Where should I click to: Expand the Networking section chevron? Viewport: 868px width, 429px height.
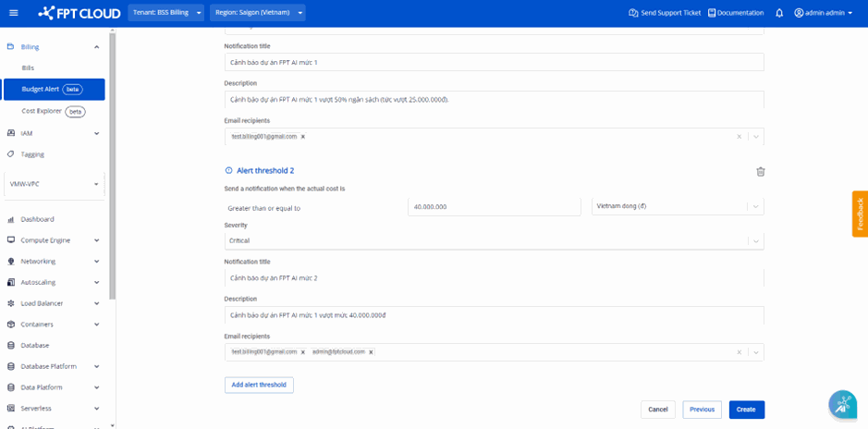tap(97, 262)
